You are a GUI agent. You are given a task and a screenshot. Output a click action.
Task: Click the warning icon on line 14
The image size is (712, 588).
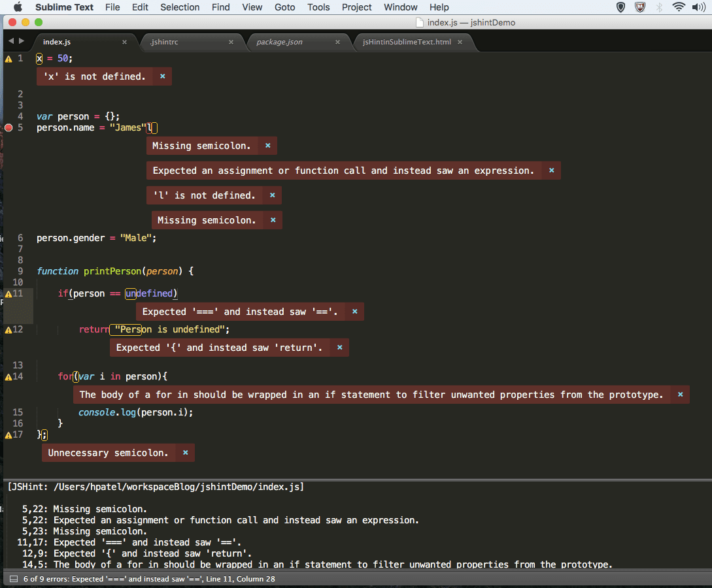coord(7,376)
